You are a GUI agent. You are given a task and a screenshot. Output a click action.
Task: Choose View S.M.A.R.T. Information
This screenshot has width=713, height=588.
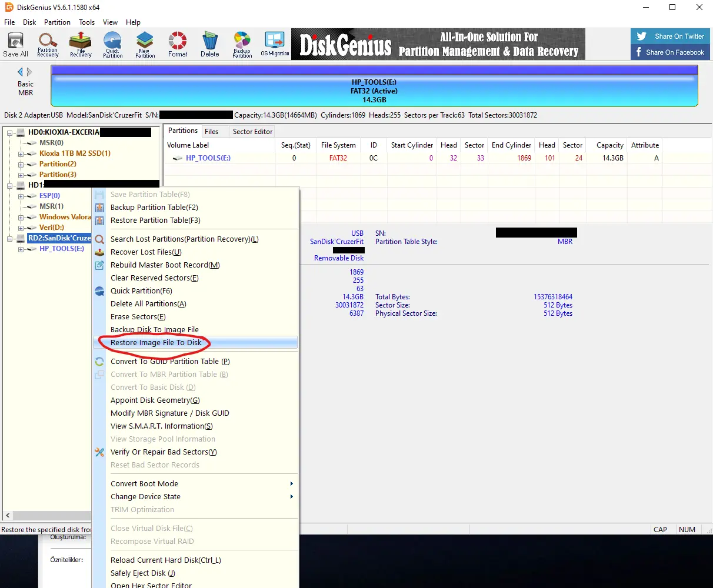[x=195, y=426]
